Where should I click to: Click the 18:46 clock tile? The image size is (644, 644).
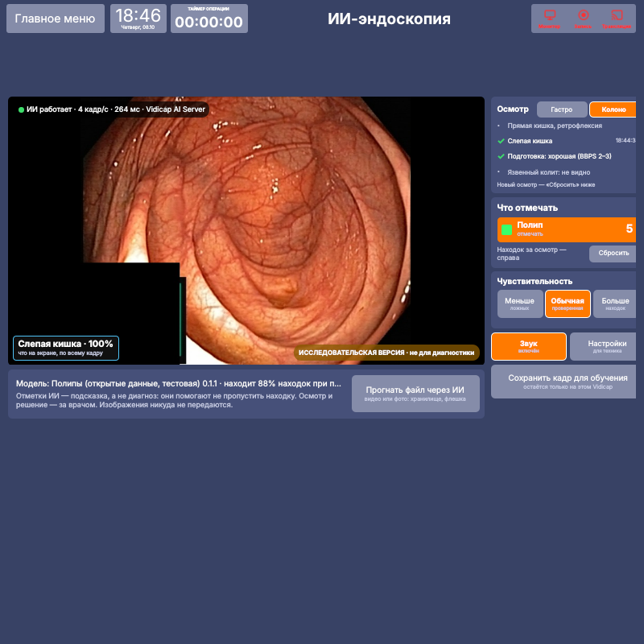click(x=138, y=19)
